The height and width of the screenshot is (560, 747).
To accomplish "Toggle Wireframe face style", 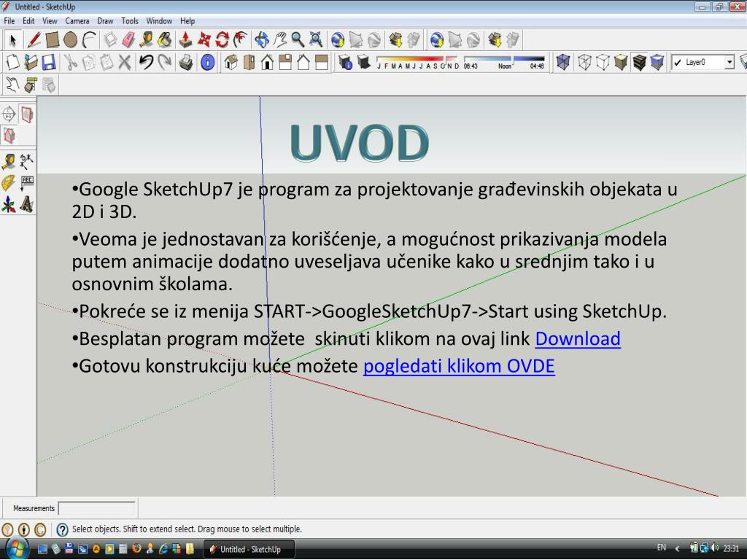I will [584, 63].
